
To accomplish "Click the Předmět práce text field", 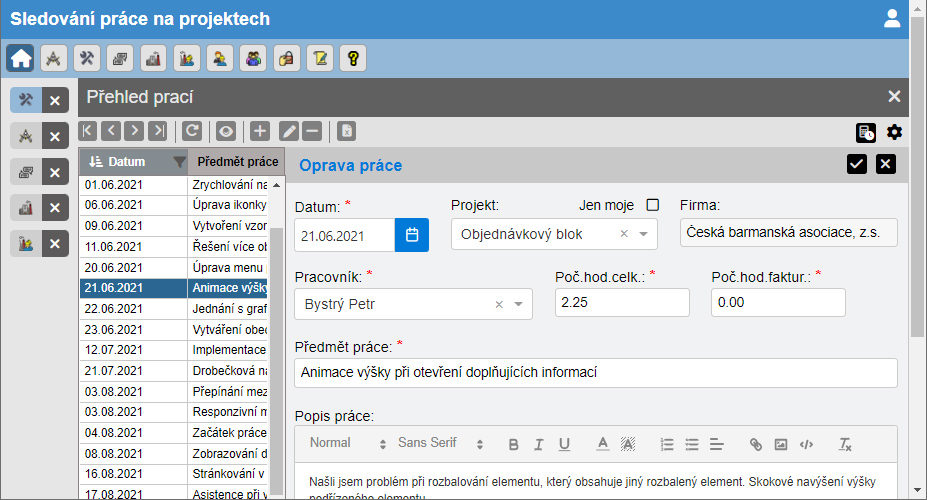I will [x=596, y=373].
